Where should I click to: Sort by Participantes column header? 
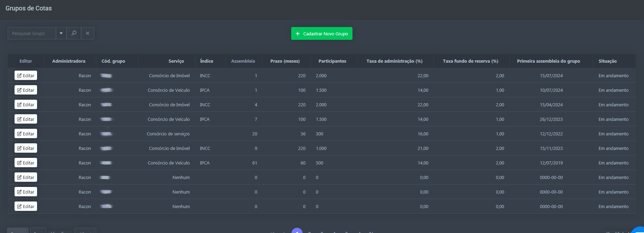pyautogui.click(x=332, y=61)
